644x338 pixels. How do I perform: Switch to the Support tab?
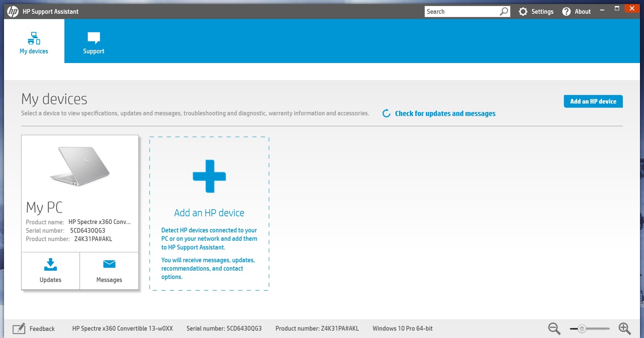tap(94, 42)
